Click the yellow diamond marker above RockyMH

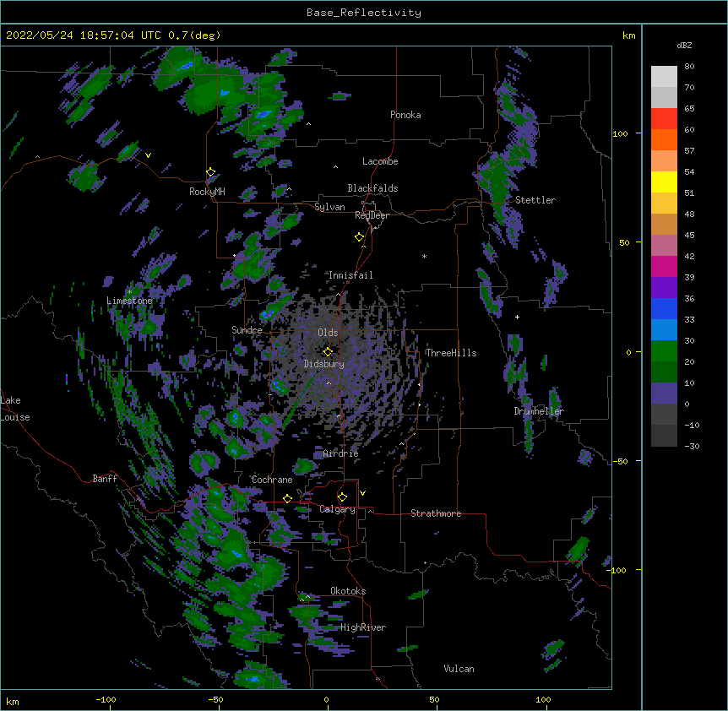pyautogui.click(x=210, y=172)
